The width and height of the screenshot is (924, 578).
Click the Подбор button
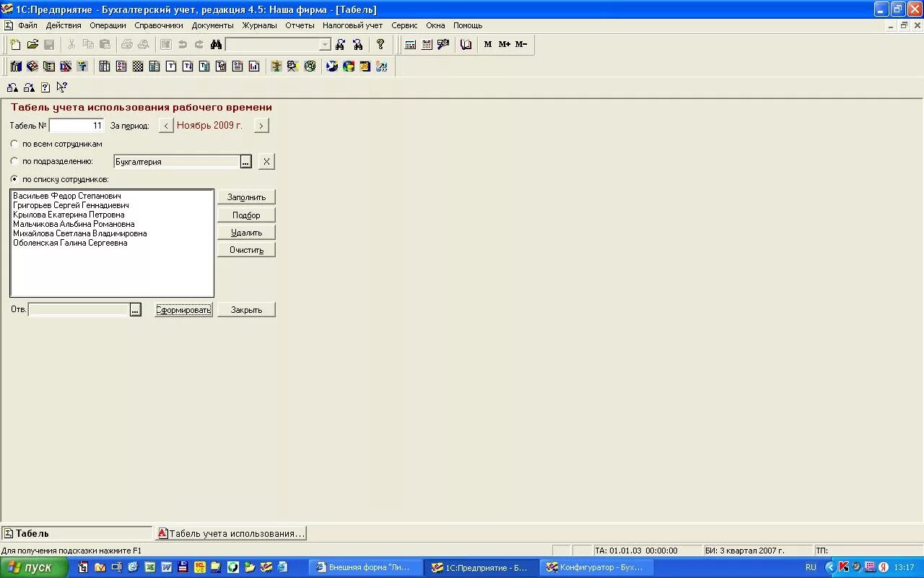coord(246,215)
